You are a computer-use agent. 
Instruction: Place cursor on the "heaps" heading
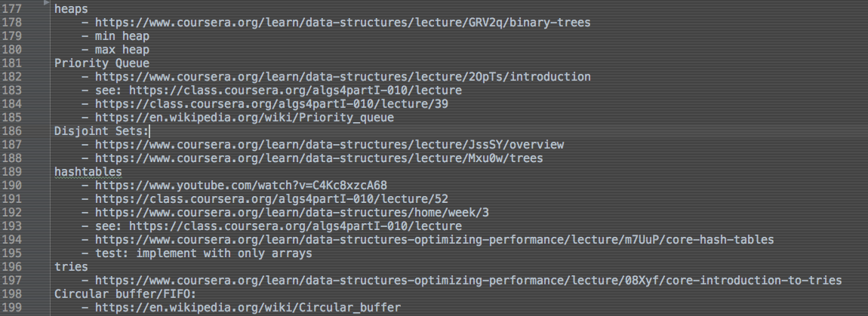[71, 9]
